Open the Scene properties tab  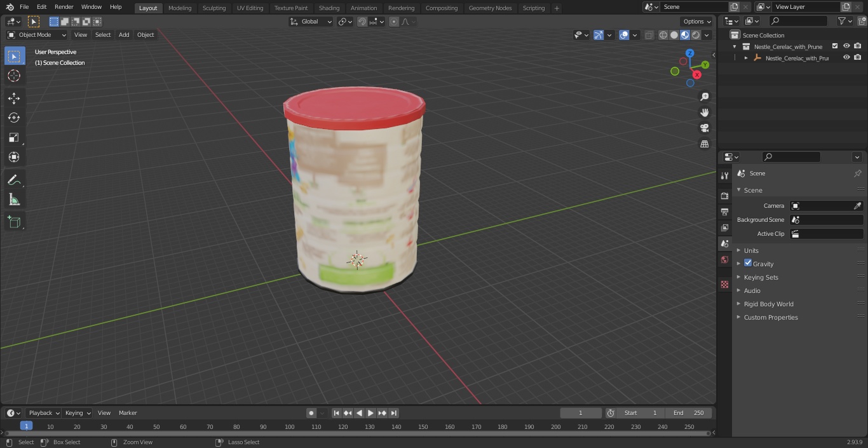[x=724, y=243]
